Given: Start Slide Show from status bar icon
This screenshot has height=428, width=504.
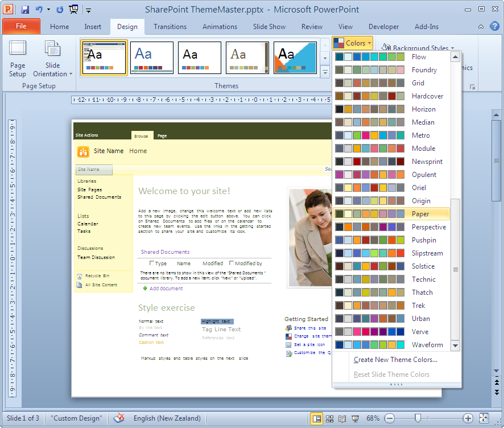Looking at the screenshot, I should click(x=355, y=418).
